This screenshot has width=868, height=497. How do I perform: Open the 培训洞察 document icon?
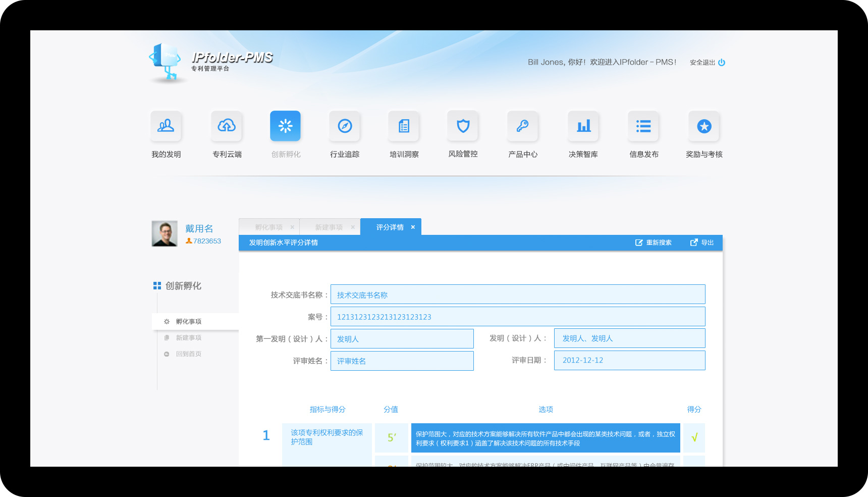point(404,126)
